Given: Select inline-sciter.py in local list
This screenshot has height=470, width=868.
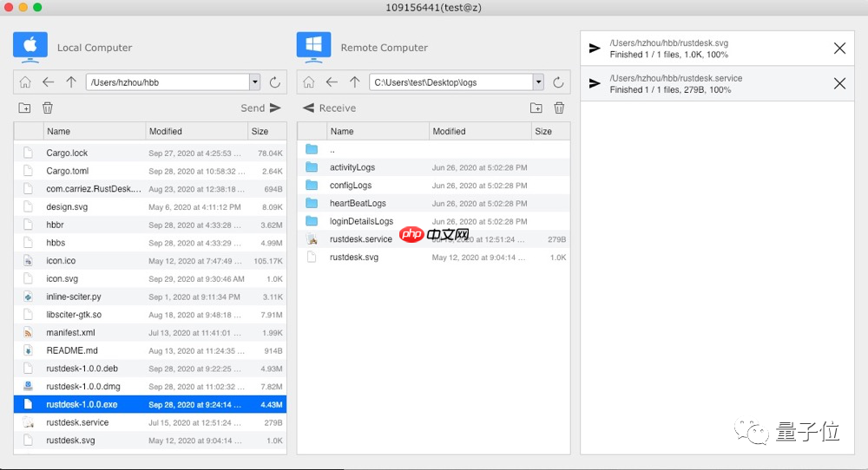Looking at the screenshot, I should (x=150, y=297).
